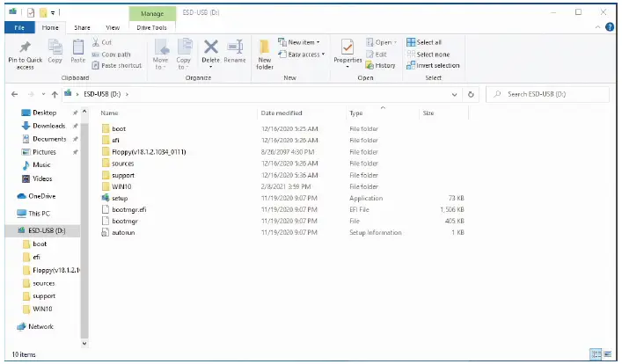Screen dimensions: 622x364
Task: Open the New item dropdown
Action: [x=299, y=42]
